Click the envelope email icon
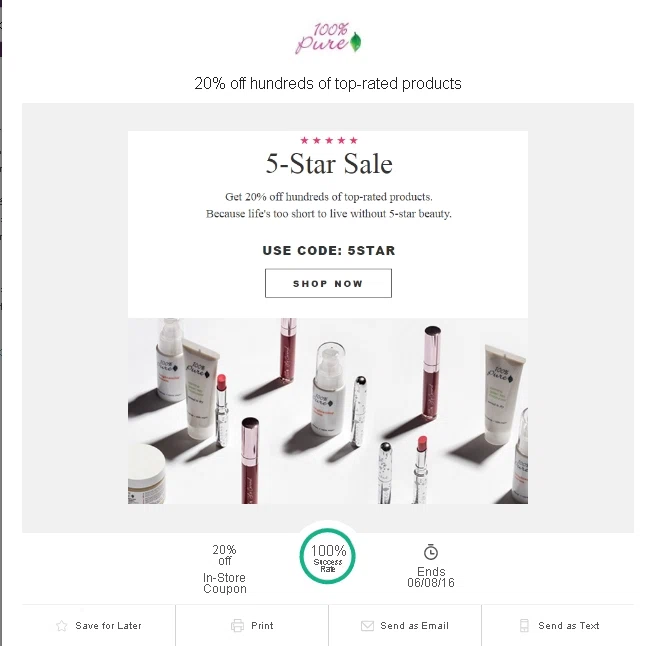This screenshot has width=654, height=646. 367,626
